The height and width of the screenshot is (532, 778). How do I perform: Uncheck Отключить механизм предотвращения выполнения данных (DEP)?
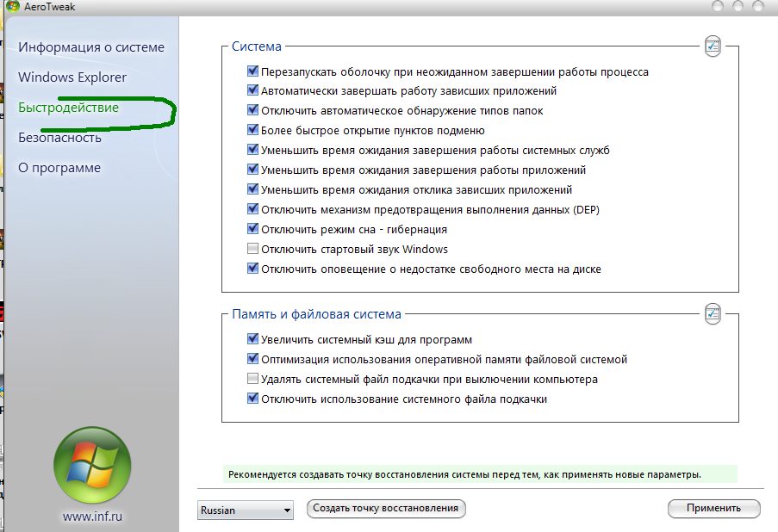tap(252, 208)
